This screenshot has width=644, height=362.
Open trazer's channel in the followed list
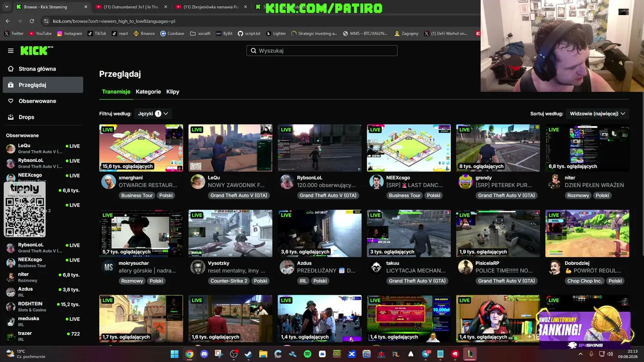click(43, 336)
